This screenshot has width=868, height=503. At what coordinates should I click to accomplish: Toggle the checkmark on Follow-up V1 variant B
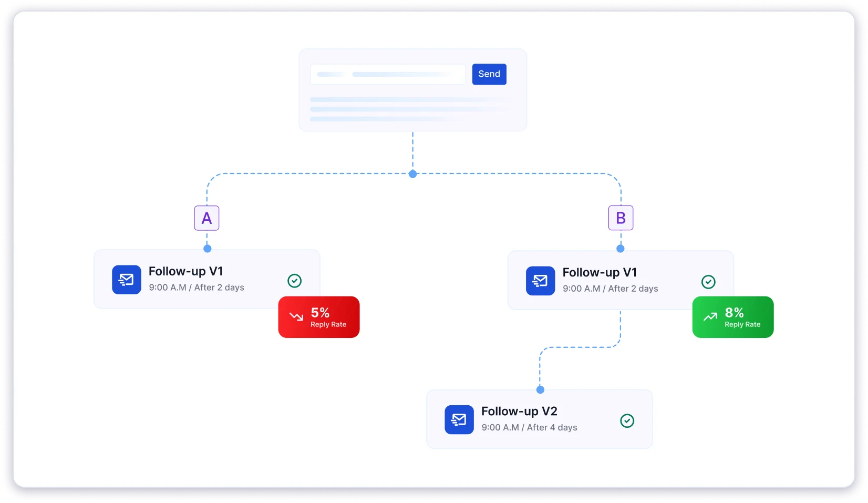pyautogui.click(x=708, y=282)
